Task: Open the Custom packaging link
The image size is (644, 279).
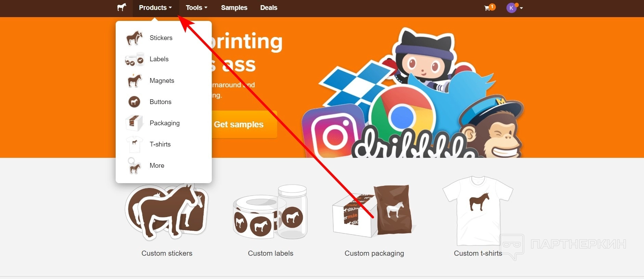Action: click(x=374, y=253)
